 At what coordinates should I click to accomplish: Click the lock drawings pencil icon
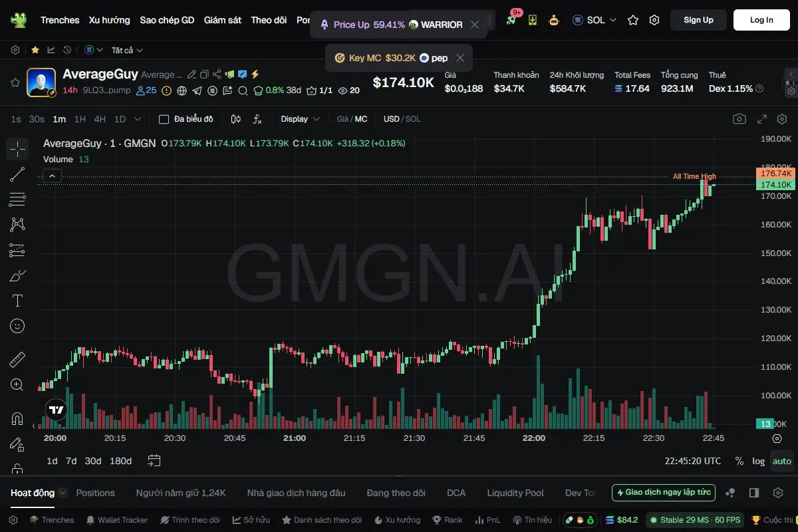pos(17,444)
